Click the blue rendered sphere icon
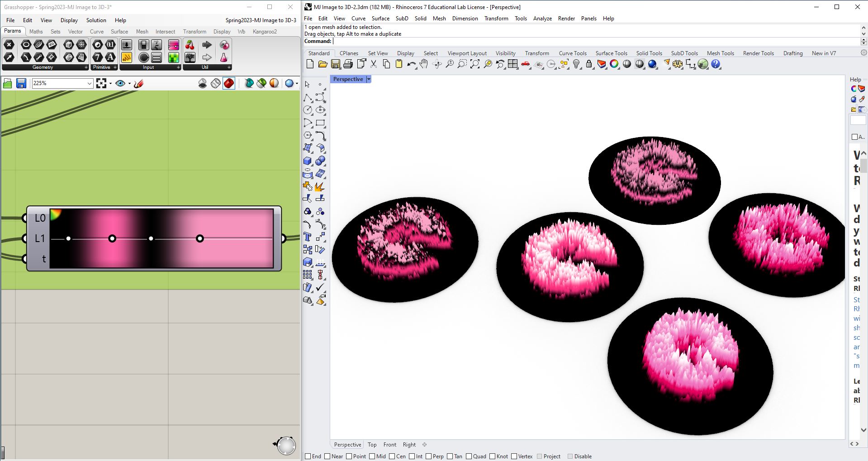The image size is (868, 461). (x=652, y=64)
